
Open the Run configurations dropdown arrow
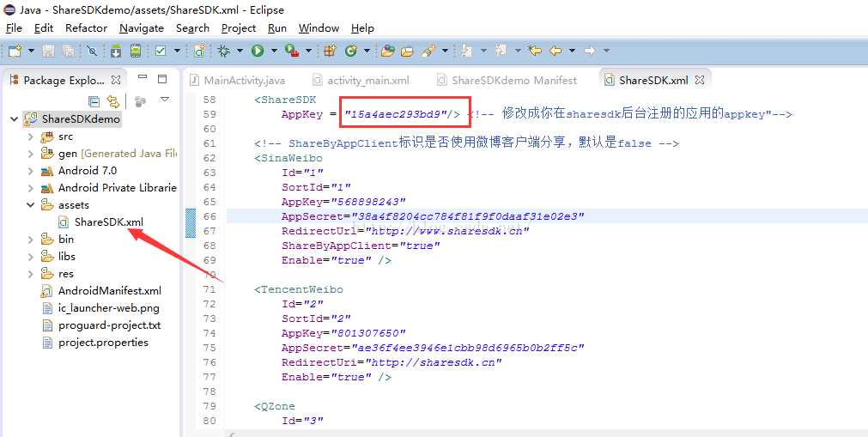tap(274, 51)
